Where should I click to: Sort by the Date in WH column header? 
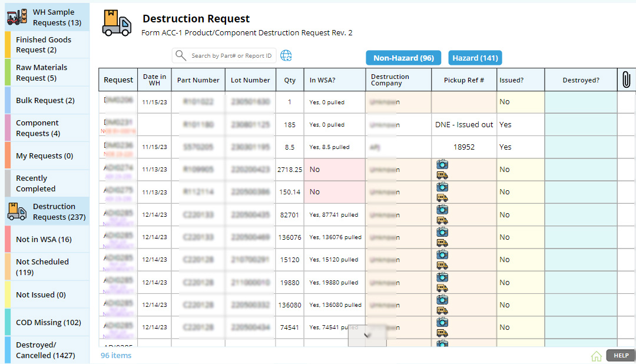point(154,80)
